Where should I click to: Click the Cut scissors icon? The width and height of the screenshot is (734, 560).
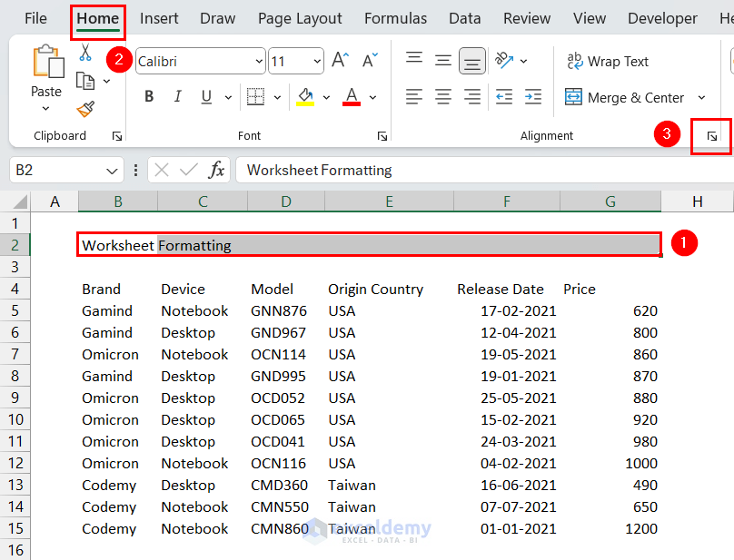tap(85, 54)
